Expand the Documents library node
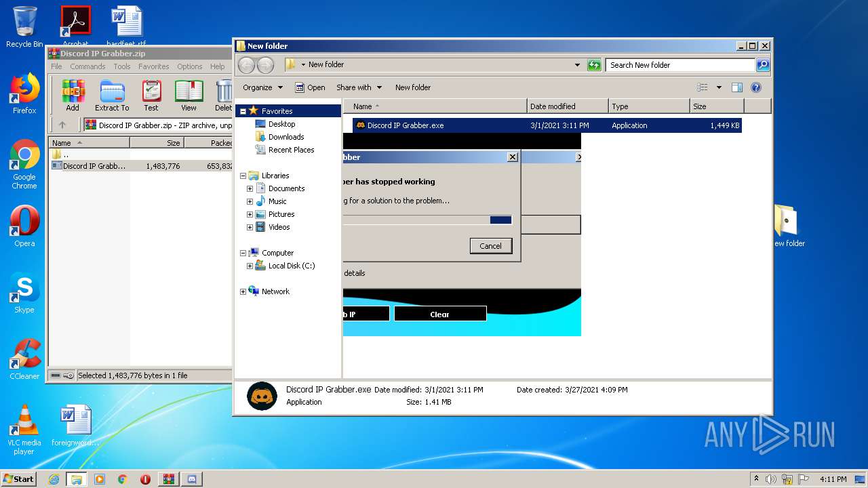Viewport: 868px width, 488px height. [x=250, y=188]
